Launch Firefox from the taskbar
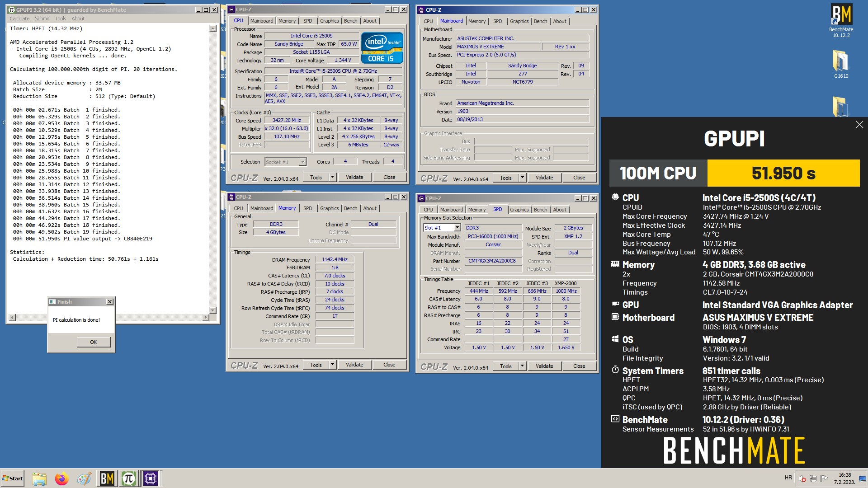The image size is (868, 488). pos(62,479)
